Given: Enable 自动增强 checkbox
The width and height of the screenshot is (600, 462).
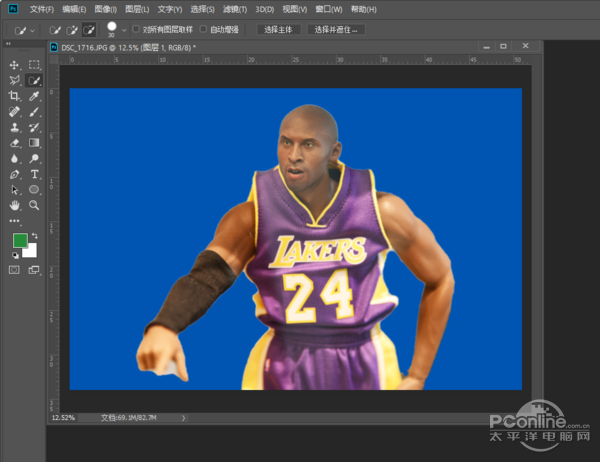Looking at the screenshot, I should pyautogui.click(x=203, y=29).
